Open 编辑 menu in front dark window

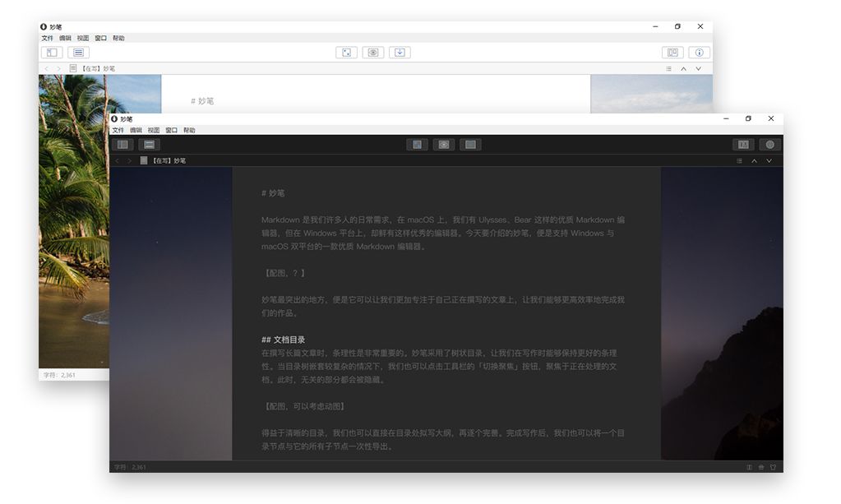point(136,130)
